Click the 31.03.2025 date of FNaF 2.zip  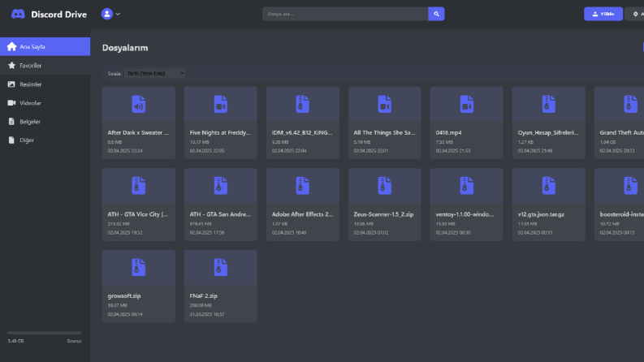click(207, 314)
